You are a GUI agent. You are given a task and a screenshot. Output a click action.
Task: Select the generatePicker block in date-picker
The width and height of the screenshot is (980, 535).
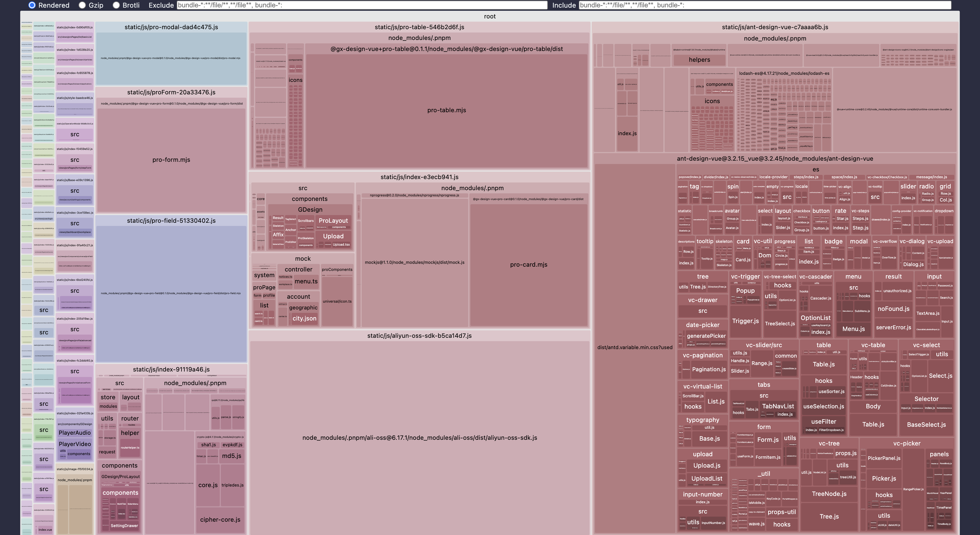coord(706,336)
